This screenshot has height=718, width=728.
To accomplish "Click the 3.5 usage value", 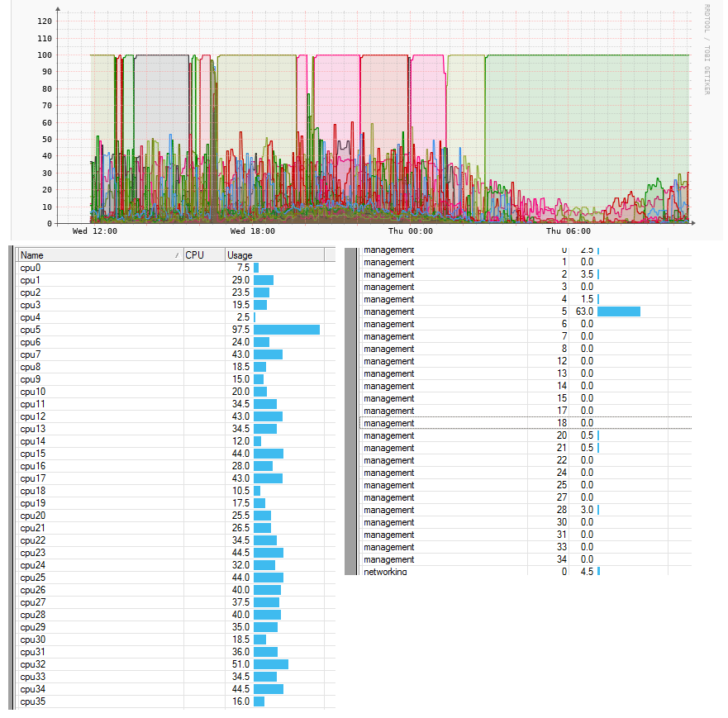I will [587, 274].
